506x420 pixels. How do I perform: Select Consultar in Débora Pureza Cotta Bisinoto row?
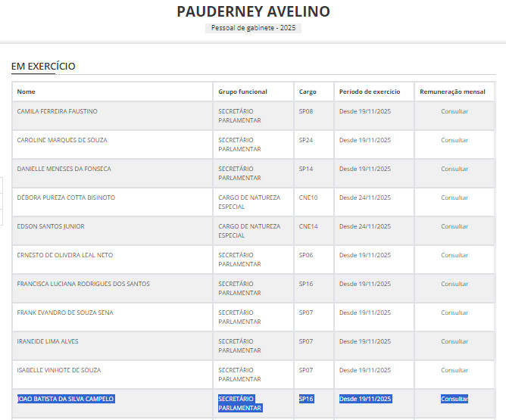(454, 198)
